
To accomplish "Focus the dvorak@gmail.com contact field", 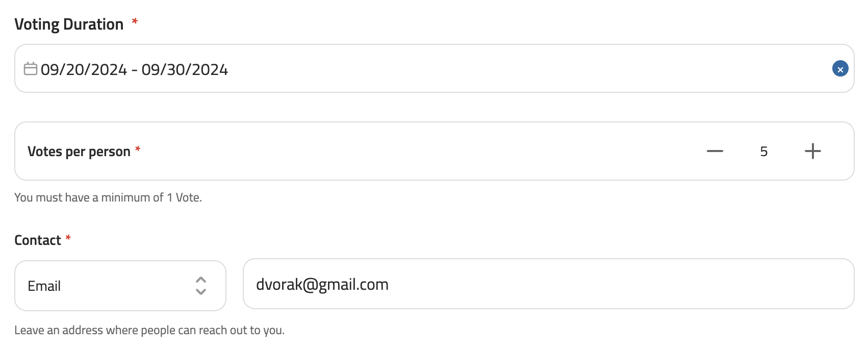I will [548, 284].
